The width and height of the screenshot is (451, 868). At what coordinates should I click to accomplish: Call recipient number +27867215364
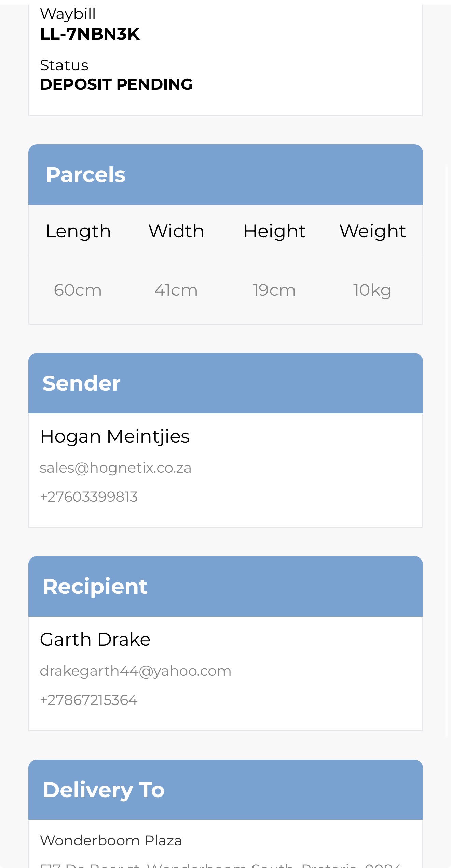pos(89,700)
